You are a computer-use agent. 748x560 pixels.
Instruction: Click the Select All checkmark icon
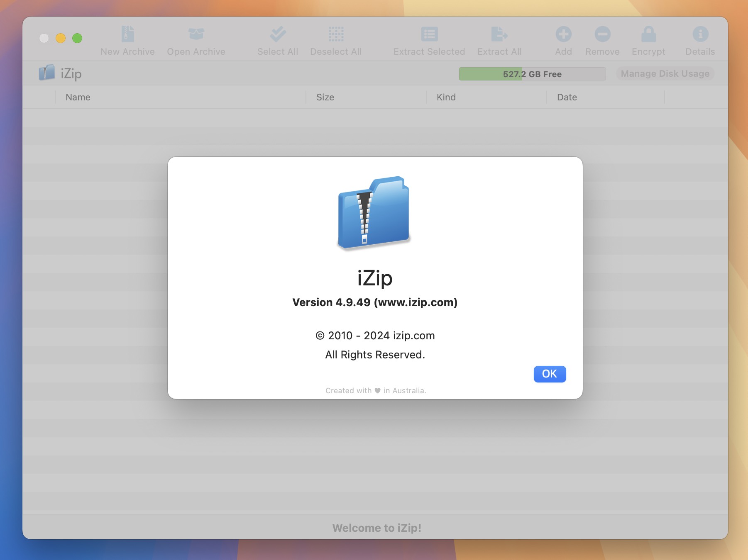278,34
